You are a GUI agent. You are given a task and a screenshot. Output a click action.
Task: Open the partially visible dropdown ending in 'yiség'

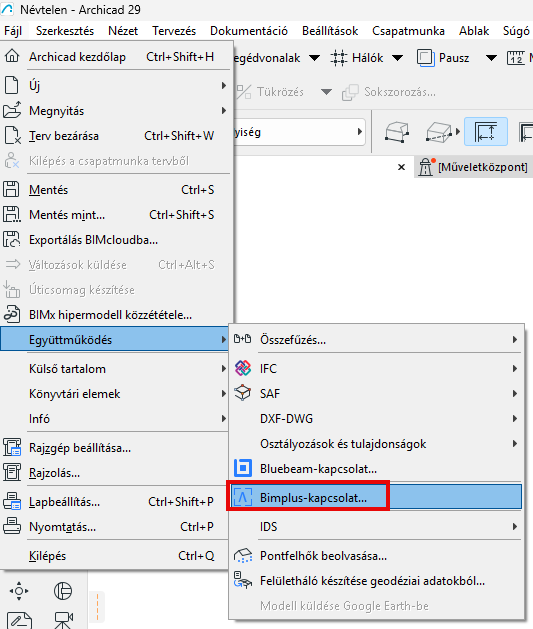pos(300,132)
